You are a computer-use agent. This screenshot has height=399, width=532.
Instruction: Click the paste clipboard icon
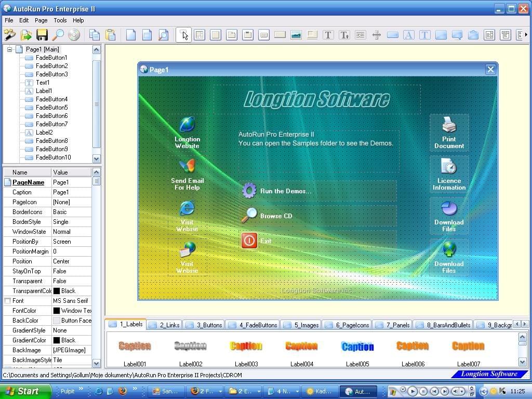tap(110, 35)
